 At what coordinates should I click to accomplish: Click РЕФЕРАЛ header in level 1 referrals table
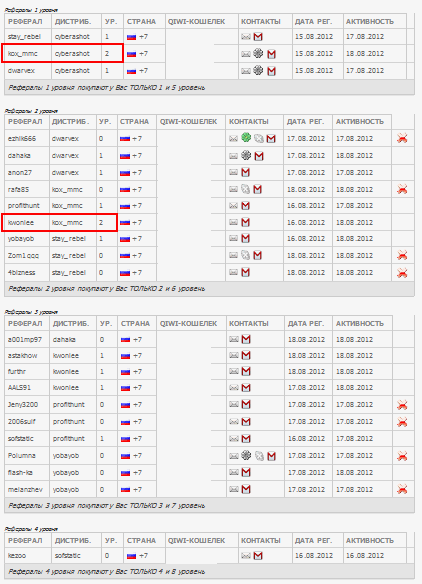coord(24,22)
